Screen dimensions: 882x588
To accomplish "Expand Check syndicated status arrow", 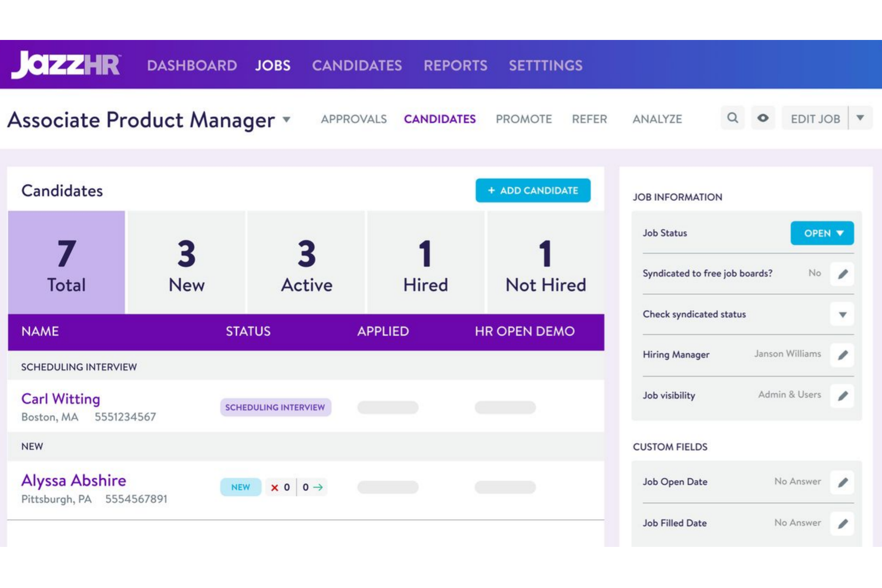I will tap(842, 315).
